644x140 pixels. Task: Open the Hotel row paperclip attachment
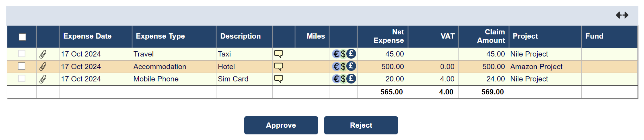[43, 67]
